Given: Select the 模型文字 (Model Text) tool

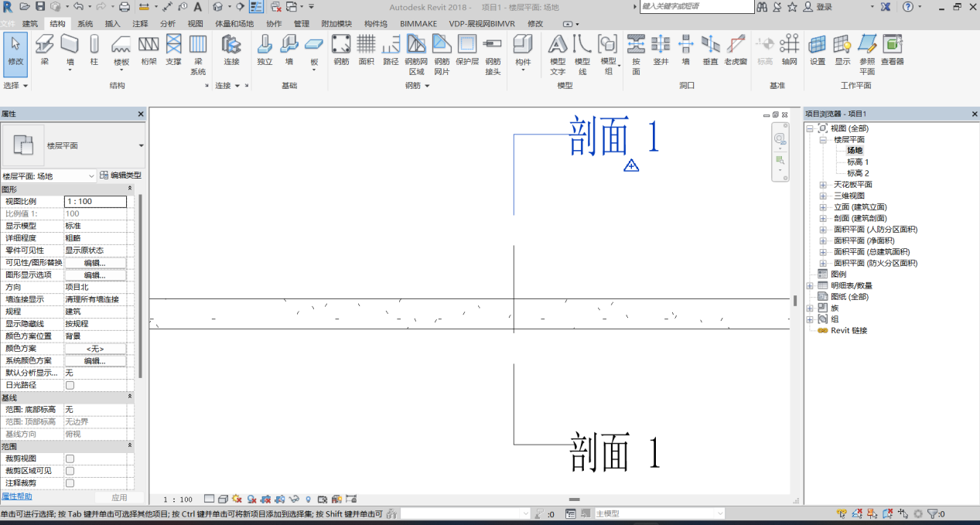Looking at the screenshot, I should click(x=558, y=45).
